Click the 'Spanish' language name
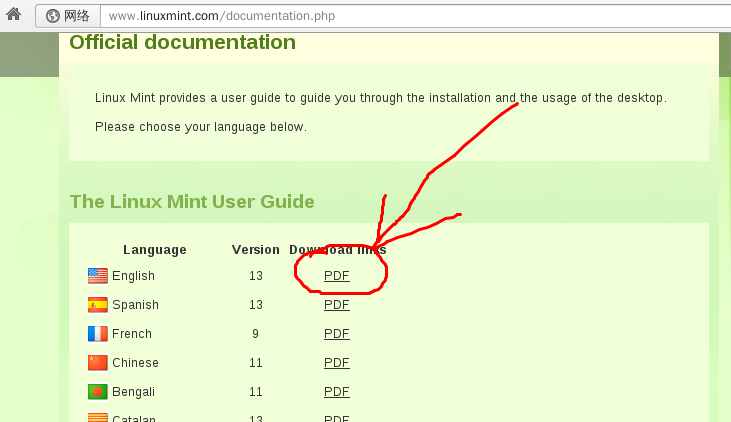The width and height of the screenshot is (731, 422). 135,305
